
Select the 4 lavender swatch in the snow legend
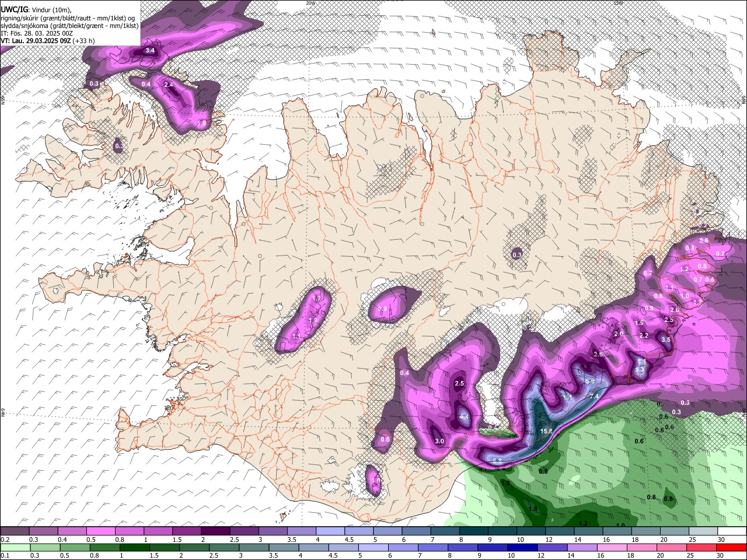(x=330, y=531)
